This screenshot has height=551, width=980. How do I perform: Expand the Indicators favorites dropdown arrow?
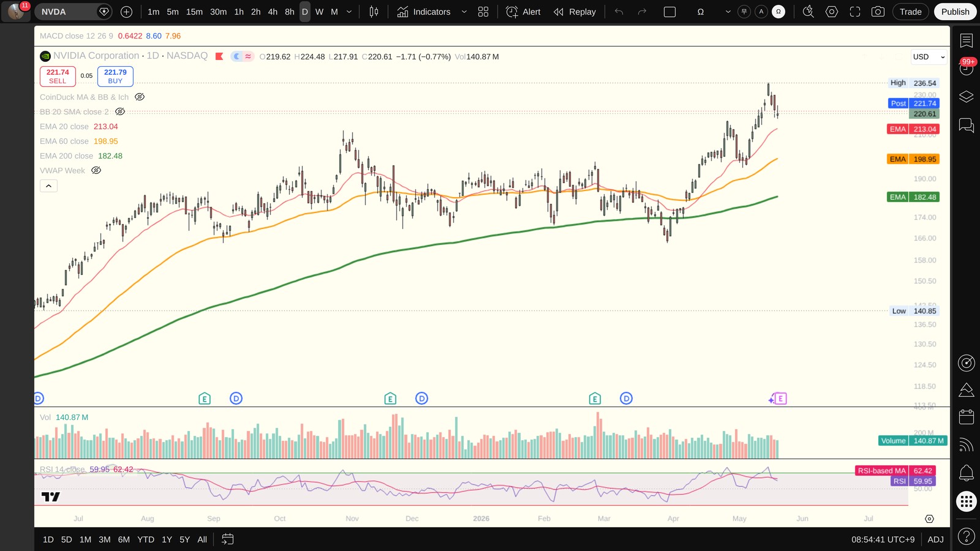coord(464,12)
